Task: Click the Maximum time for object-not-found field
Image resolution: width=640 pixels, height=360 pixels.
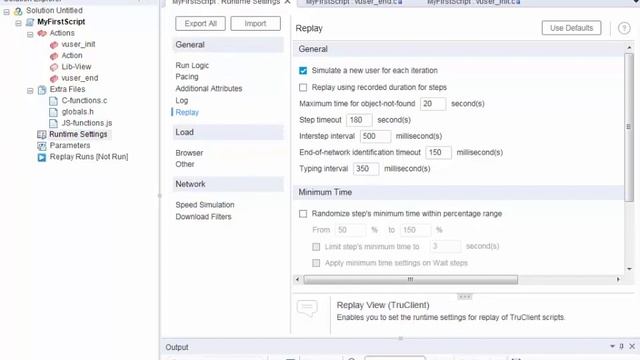Action: [433, 104]
